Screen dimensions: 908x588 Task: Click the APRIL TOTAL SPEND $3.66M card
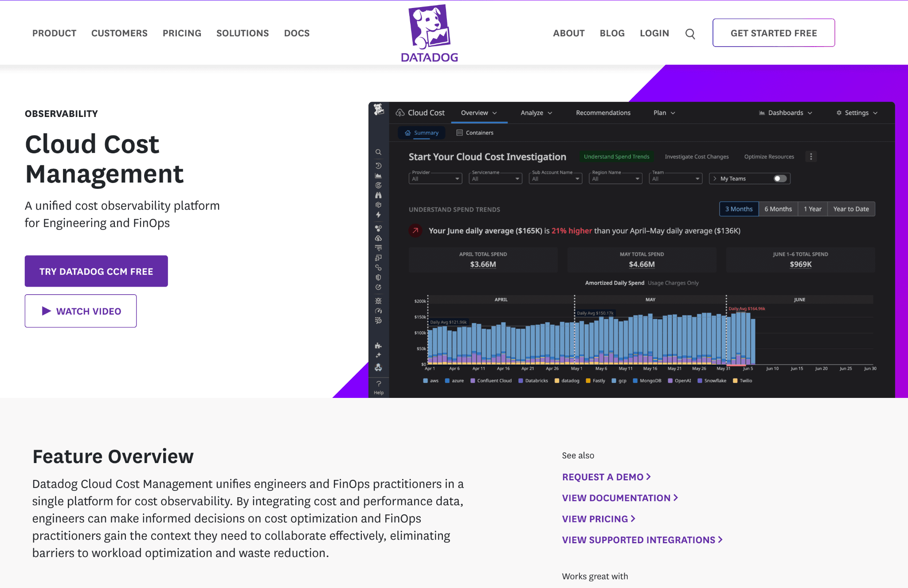coord(483,260)
